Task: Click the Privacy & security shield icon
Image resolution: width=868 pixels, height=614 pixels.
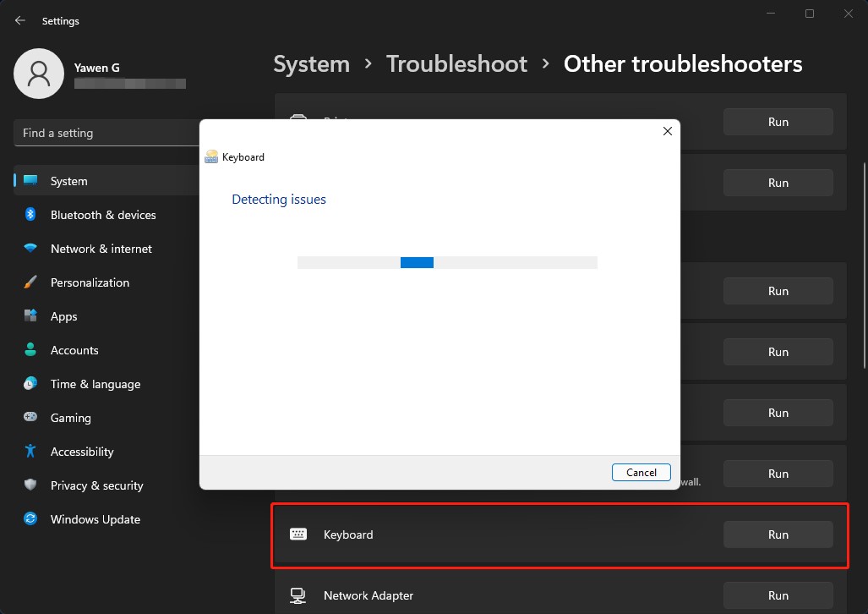Action: click(x=29, y=485)
